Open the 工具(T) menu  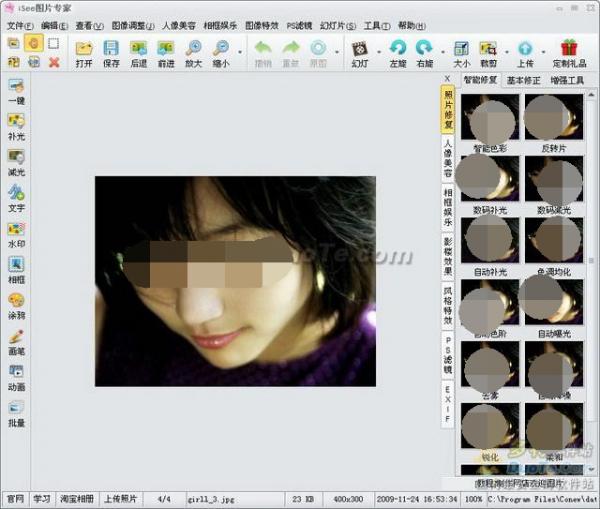[377, 26]
